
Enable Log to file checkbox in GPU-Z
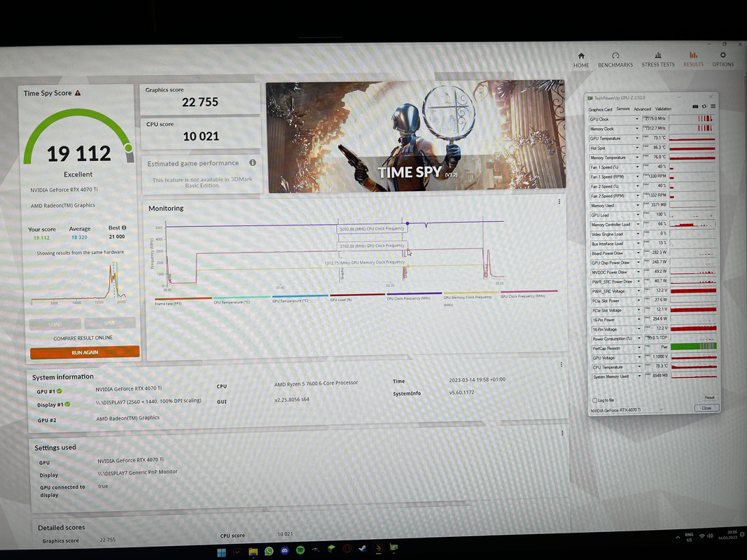click(594, 400)
